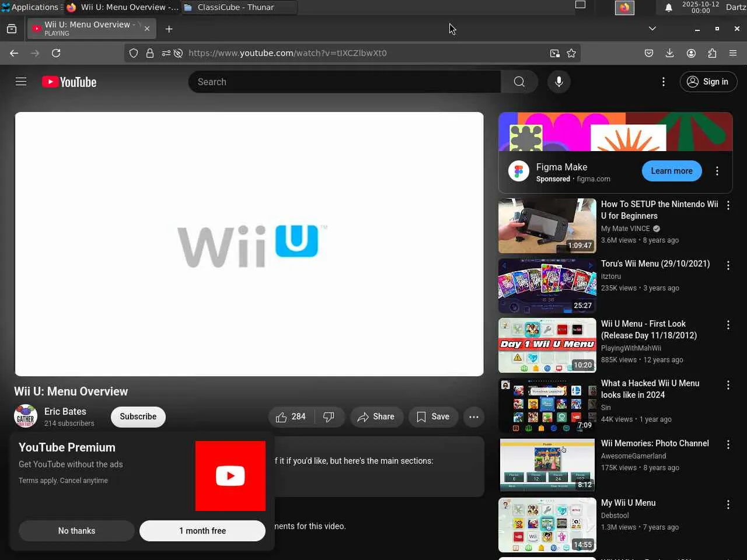The height and width of the screenshot is (560, 747).
Task: Click the Wii U video player
Action: pyautogui.click(x=249, y=244)
